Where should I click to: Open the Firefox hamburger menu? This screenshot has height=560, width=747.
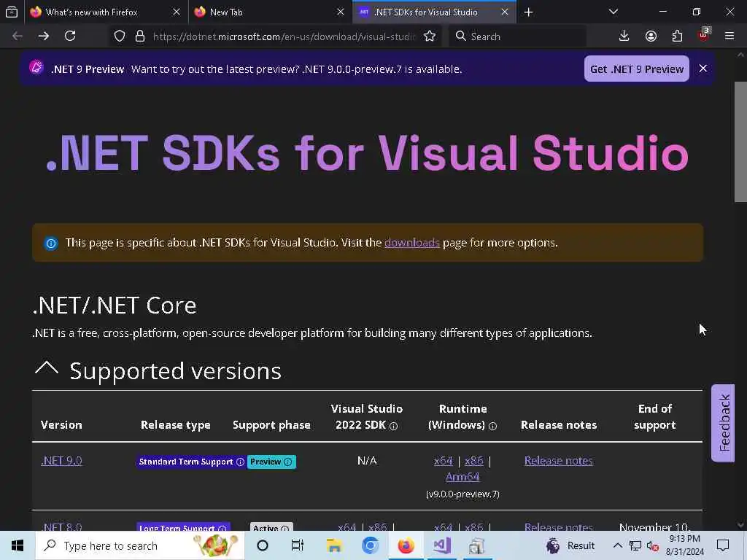[729, 36]
